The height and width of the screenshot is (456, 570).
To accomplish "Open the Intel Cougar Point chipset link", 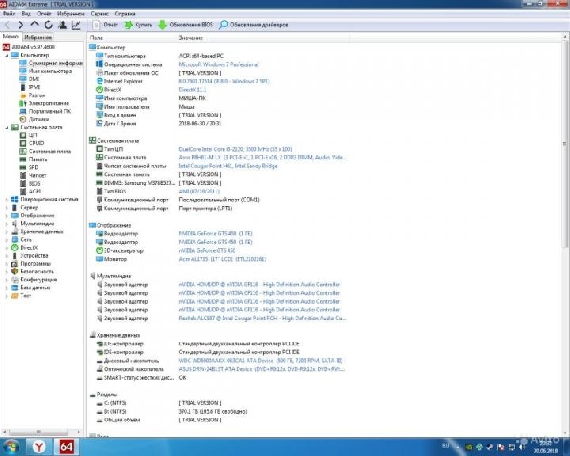I will (x=228, y=166).
